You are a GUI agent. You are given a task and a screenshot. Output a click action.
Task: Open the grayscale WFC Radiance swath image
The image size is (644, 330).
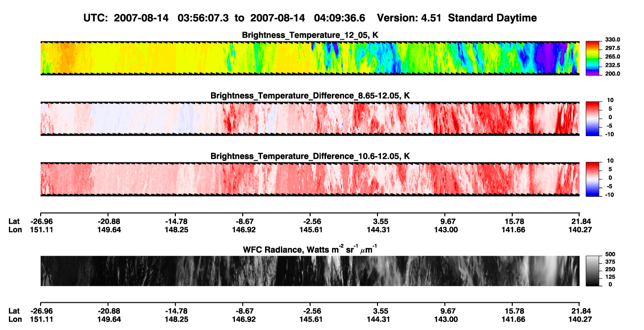pos(310,271)
